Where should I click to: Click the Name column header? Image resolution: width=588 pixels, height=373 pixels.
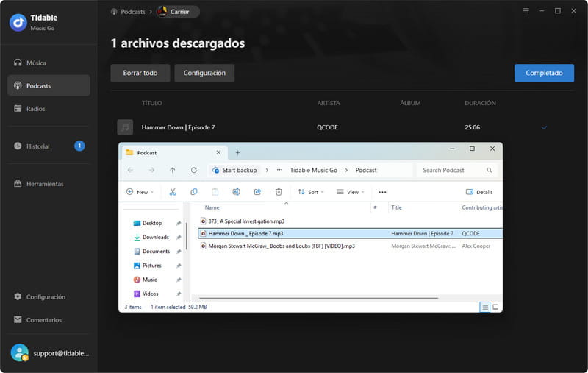pyautogui.click(x=212, y=207)
